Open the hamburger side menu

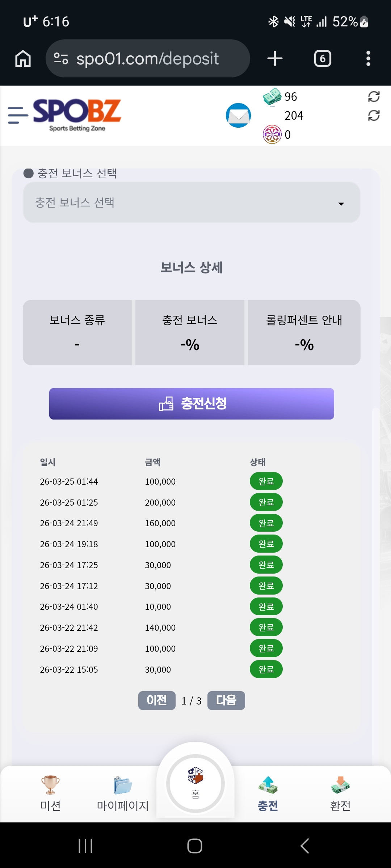coord(18,115)
